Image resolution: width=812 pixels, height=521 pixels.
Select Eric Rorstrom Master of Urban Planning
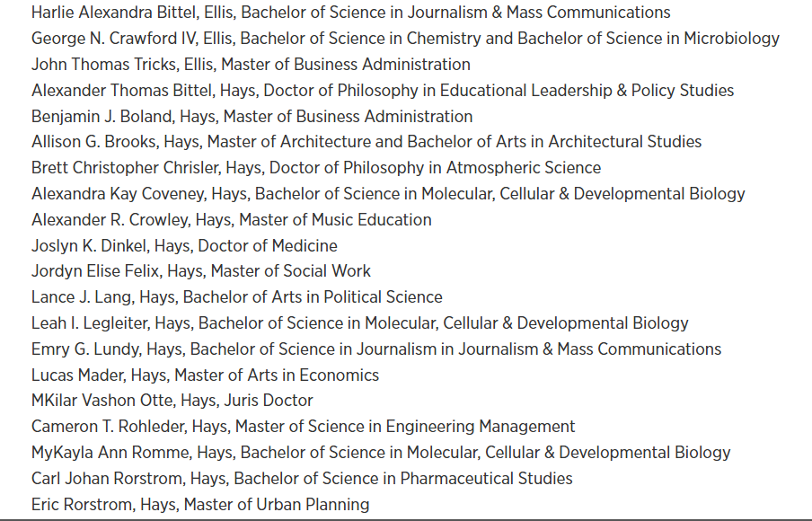[200, 504]
